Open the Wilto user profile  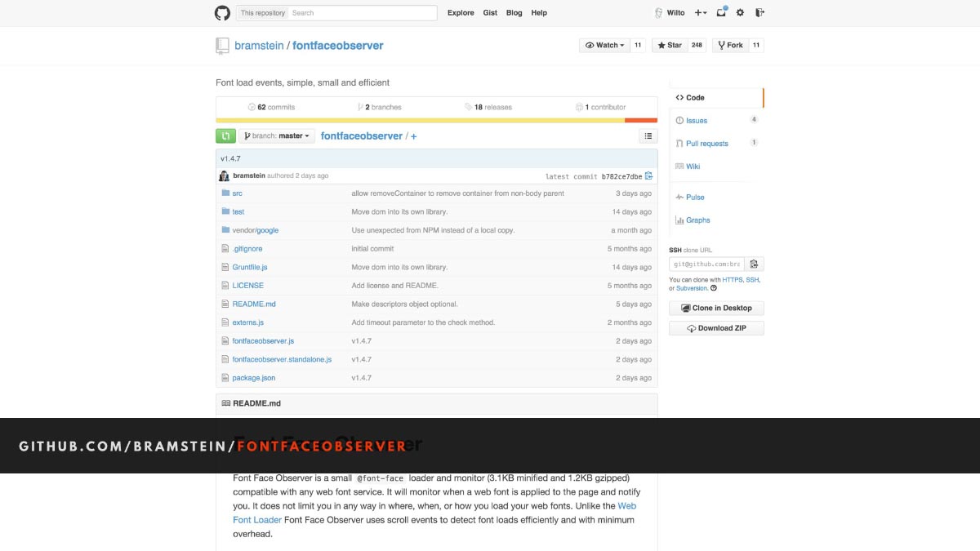tap(670, 13)
